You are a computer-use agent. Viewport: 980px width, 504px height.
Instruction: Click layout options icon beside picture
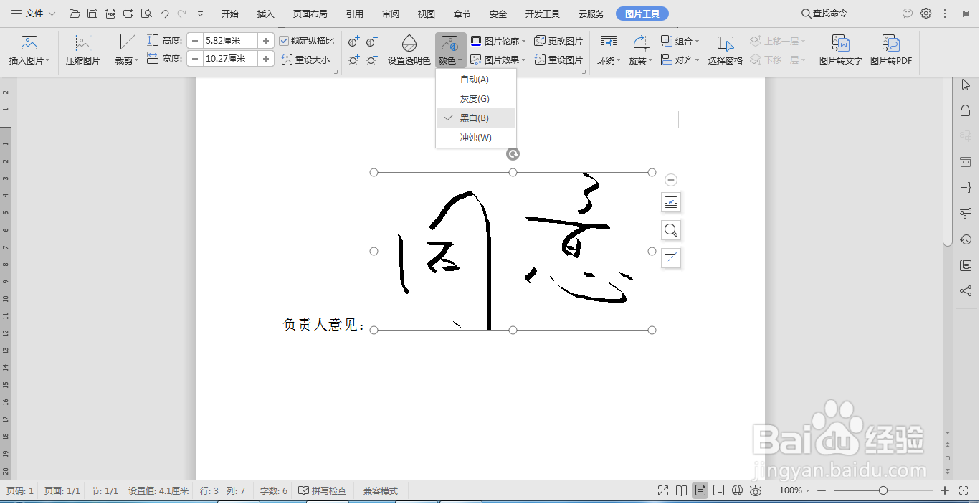point(671,203)
